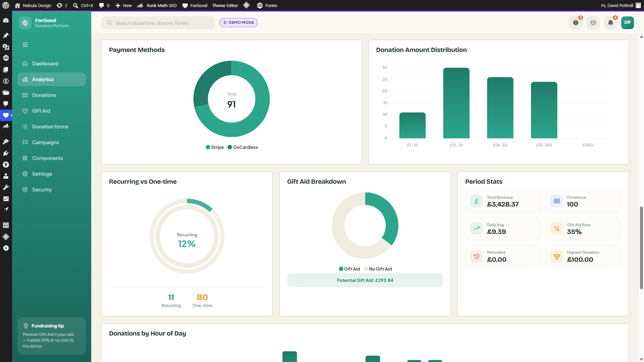Viewport: 644px width, 362px height.
Task: Click the scrollbar down arrow
Action: (641, 359)
